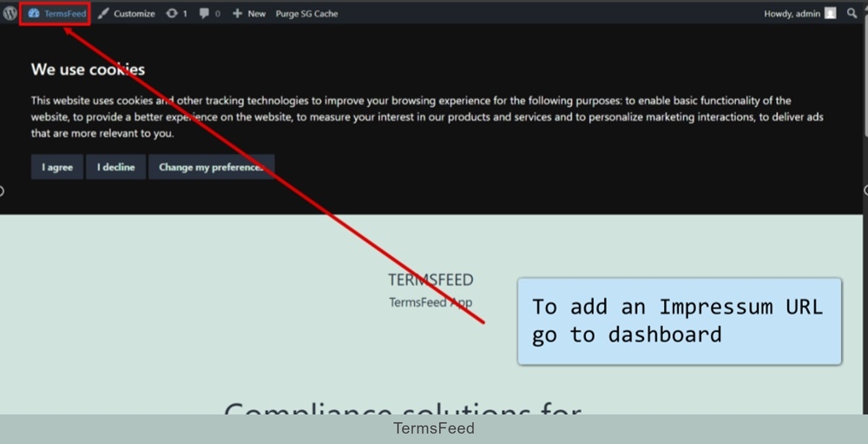Purge SG Cache from admin bar
Viewport: 868px width, 444px height.
306,13
